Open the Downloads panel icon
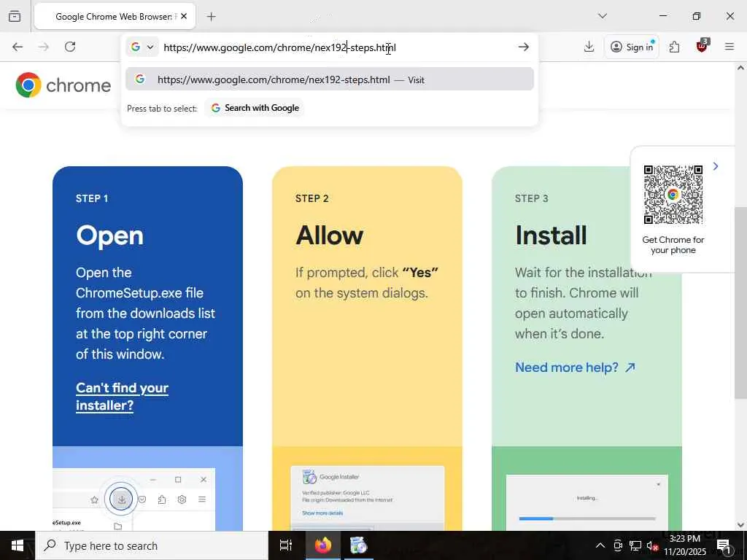 pyautogui.click(x=589, y=47)
